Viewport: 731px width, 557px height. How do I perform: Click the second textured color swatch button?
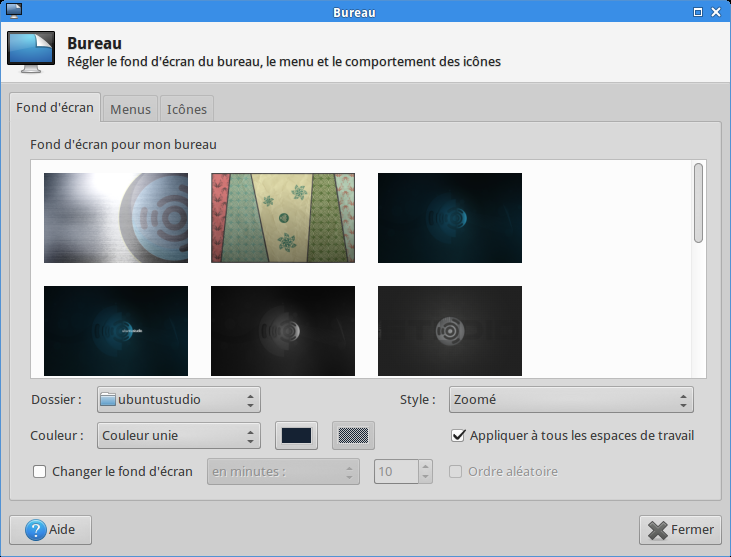pos(354,435)
